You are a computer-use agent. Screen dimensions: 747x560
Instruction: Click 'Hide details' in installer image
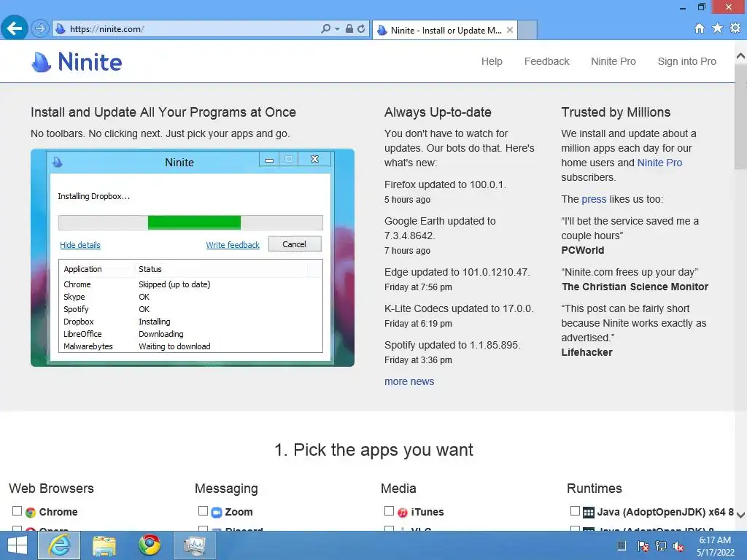(x=80, y=245)
